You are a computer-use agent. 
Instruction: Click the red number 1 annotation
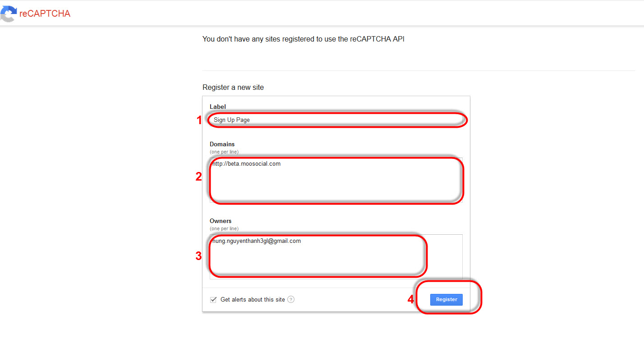198,121
